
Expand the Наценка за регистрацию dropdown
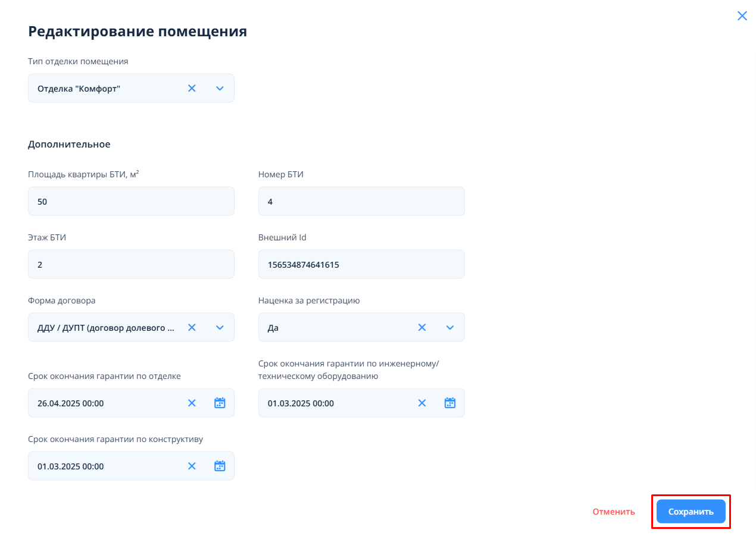click(450, 327)
